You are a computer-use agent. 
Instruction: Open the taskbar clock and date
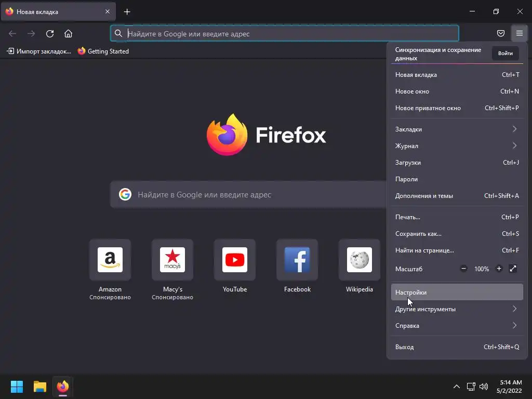click(x=509, y=387)
